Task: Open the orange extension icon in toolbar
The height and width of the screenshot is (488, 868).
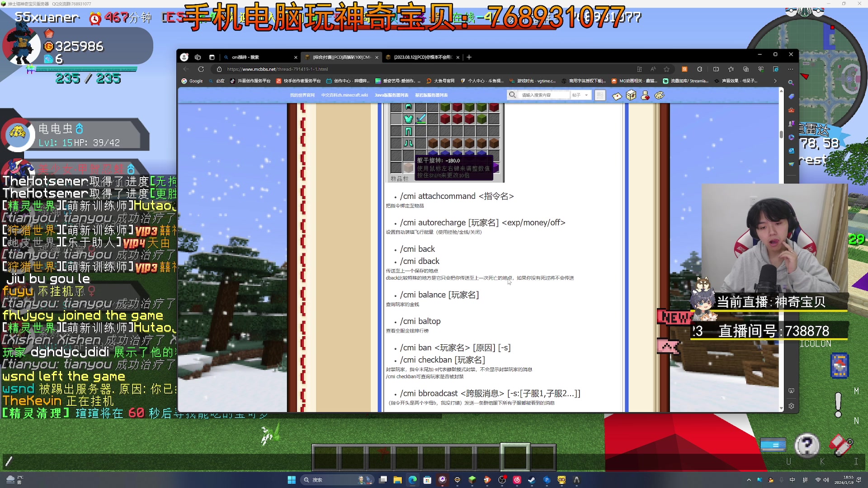Action: click(x=684, y=69)
